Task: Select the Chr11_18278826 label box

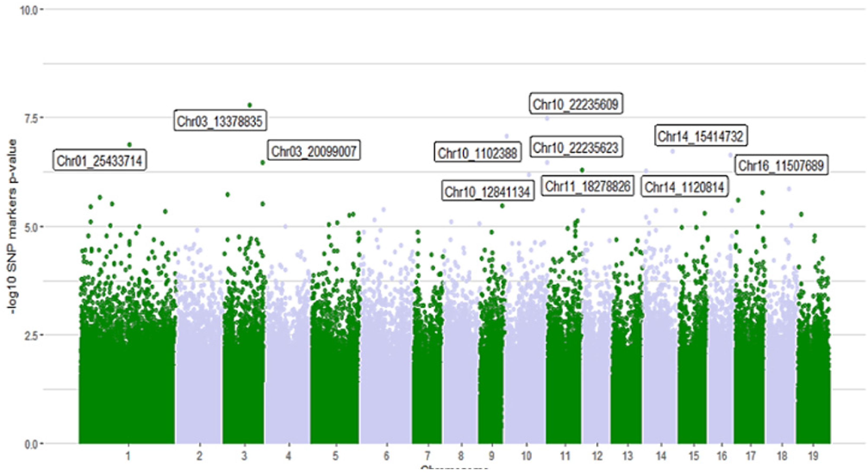Action: tap(588, 186)
